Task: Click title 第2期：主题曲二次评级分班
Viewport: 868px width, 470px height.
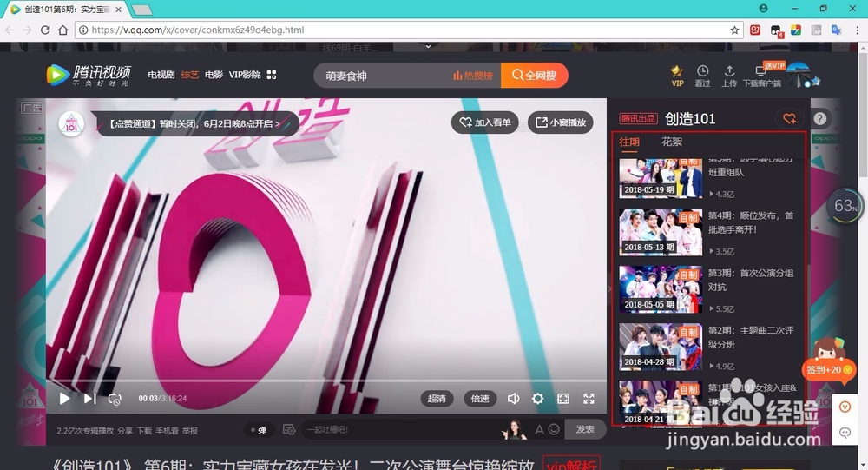Action: point(751,337)
